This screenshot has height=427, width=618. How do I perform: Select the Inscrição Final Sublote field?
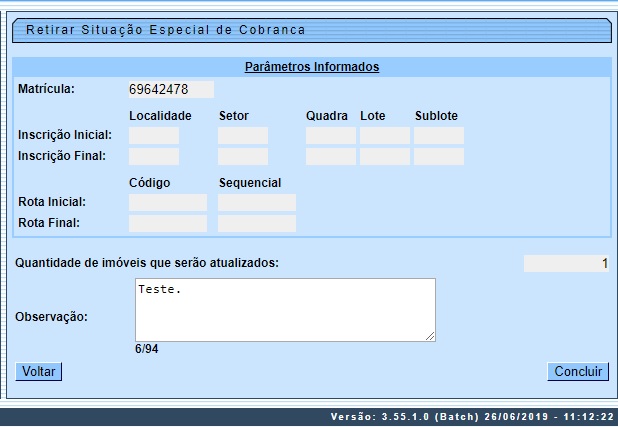point(439,156)
